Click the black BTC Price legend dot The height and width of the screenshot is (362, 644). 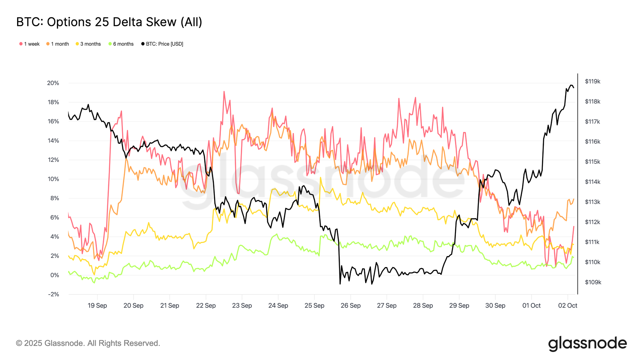(x=143, y=44)
